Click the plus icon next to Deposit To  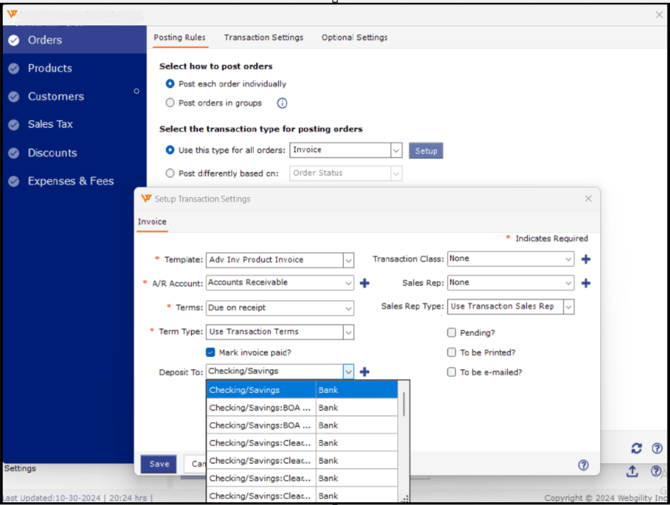tap(364, 372)
